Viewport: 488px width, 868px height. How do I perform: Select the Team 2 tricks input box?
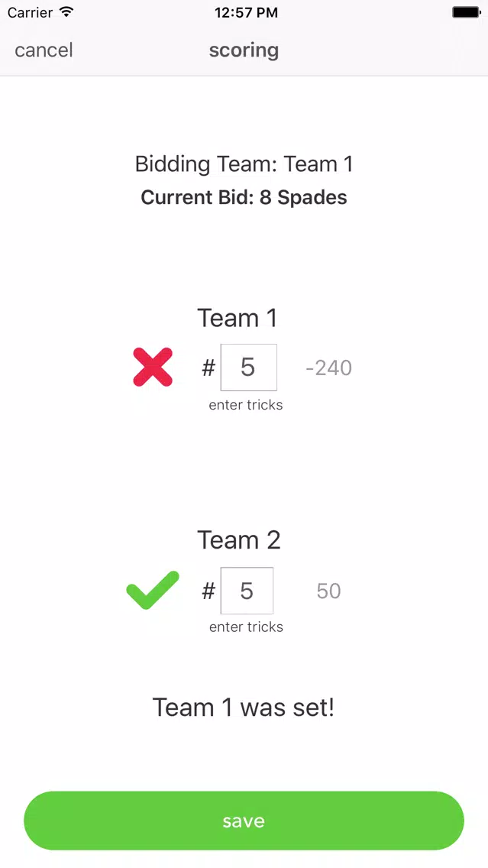[247, 591]
